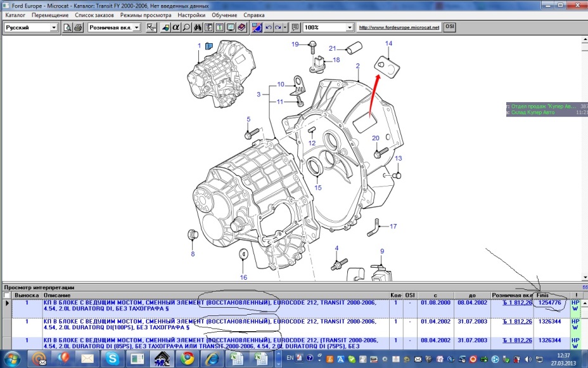Open Skype from the taskbar
The image size is (588, 368).
(113, 359)
